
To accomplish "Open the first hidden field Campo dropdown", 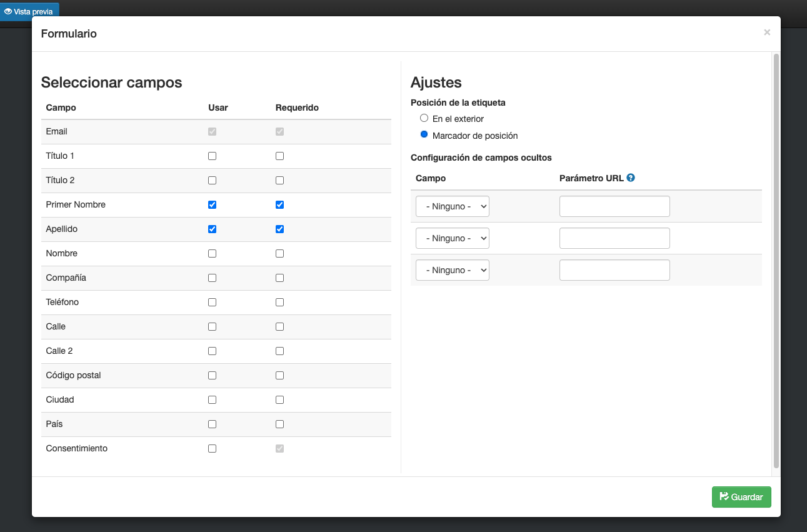I will [452, 206].
